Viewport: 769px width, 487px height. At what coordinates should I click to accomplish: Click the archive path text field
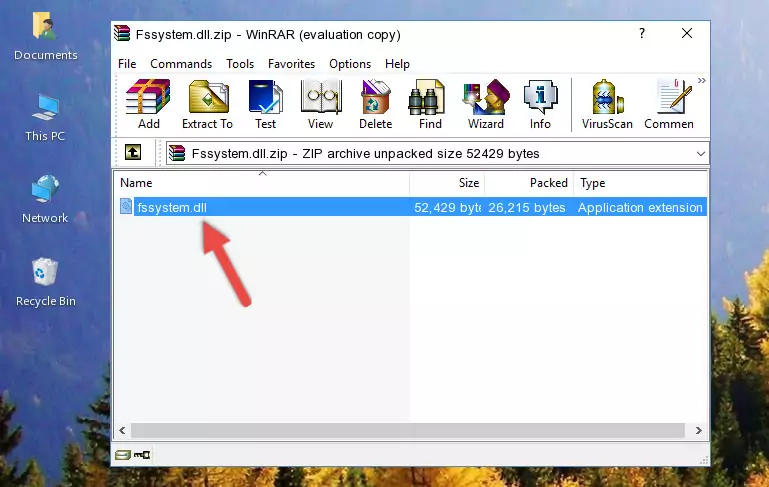(437, 154)
